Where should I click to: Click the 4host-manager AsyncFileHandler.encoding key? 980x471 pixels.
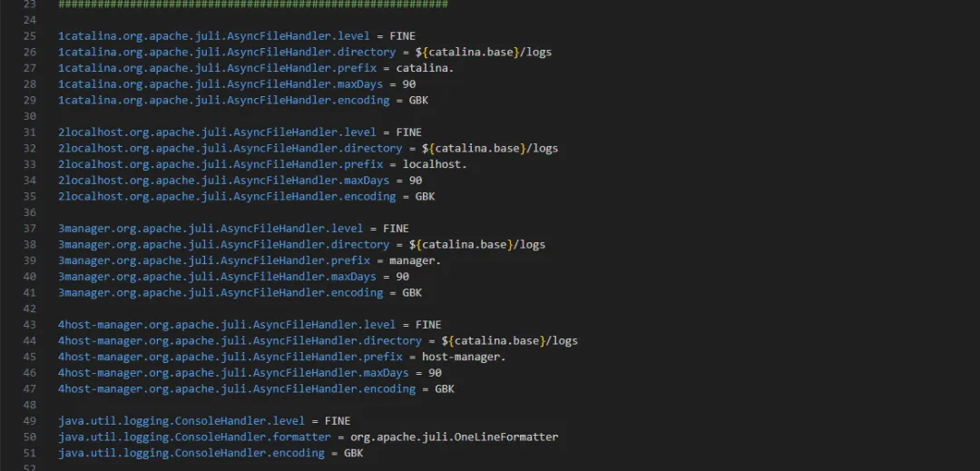click(237, 388)
